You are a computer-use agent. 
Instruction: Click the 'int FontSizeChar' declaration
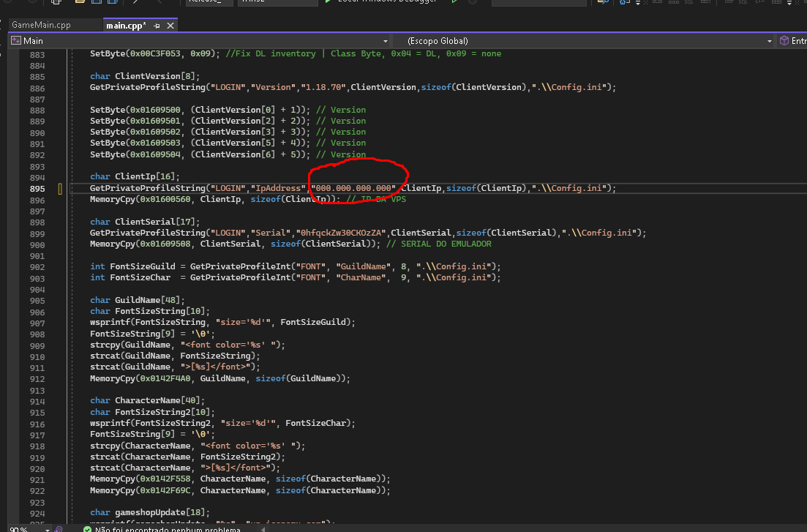tap(296, 277)
